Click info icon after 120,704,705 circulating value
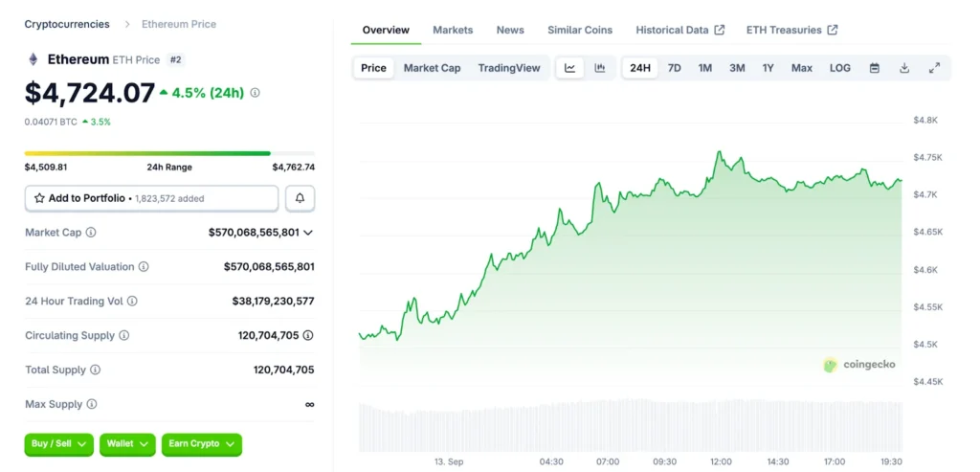This screenshot has height=472, width=980. 308,336
